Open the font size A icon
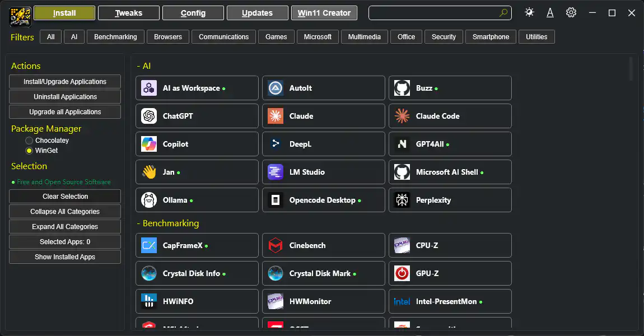This screenshot has height=336, width=644. [550, 13]
